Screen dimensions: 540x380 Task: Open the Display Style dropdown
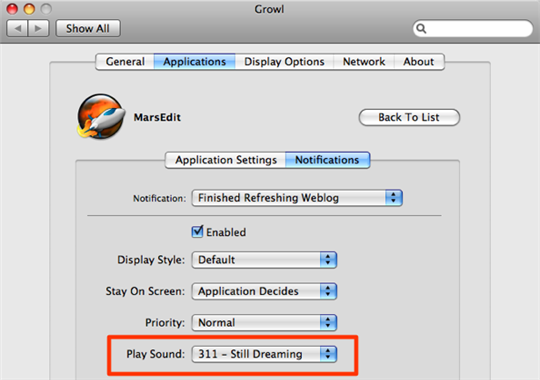(264, 260)
